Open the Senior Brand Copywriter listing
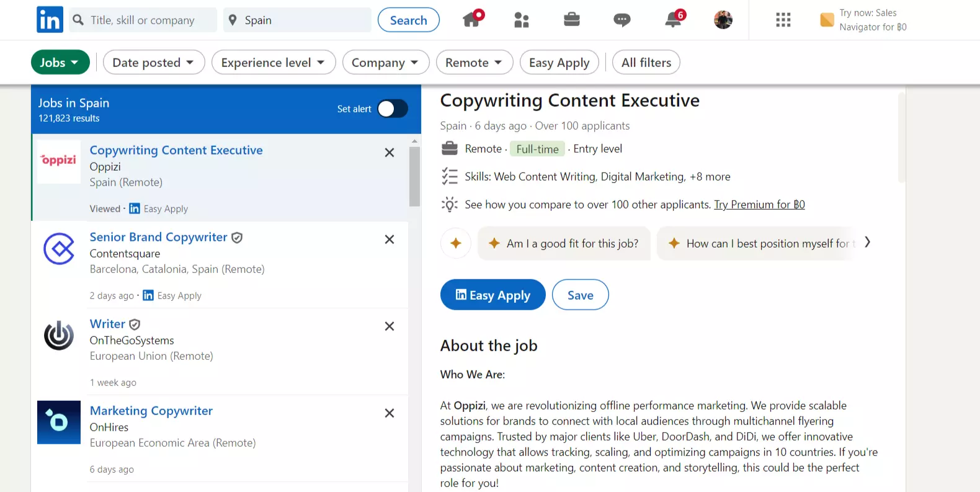 [159, 237]
